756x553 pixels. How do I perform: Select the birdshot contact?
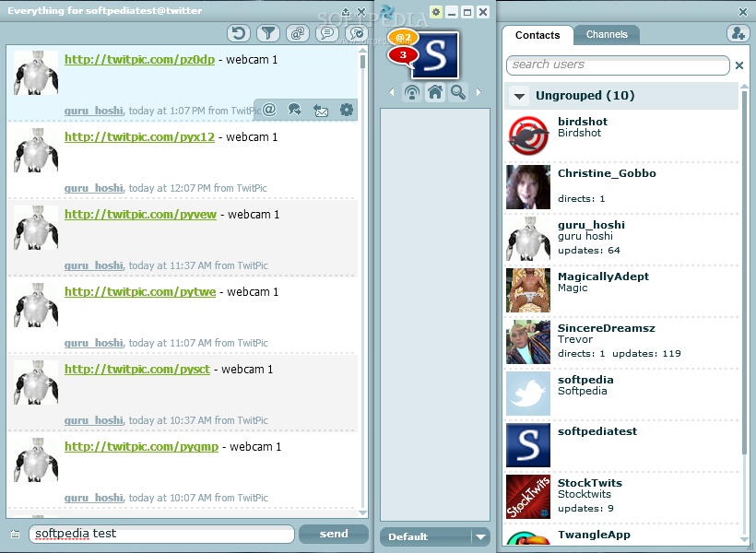pos(621,136)
